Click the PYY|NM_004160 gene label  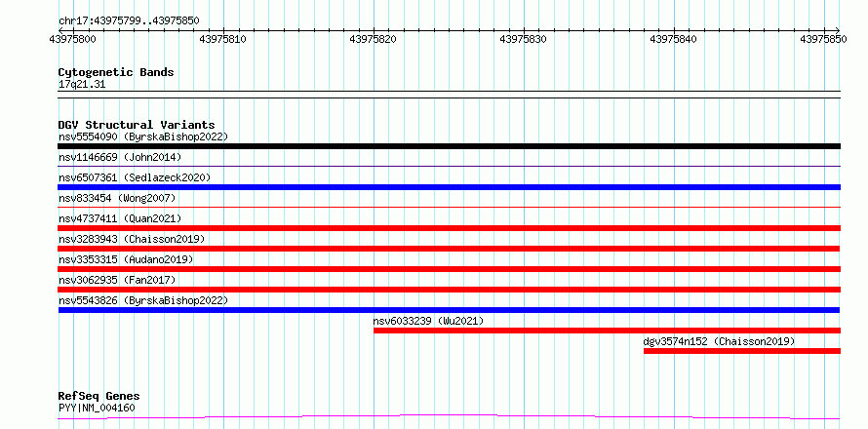pyautogui.click(x=97, y=409)
